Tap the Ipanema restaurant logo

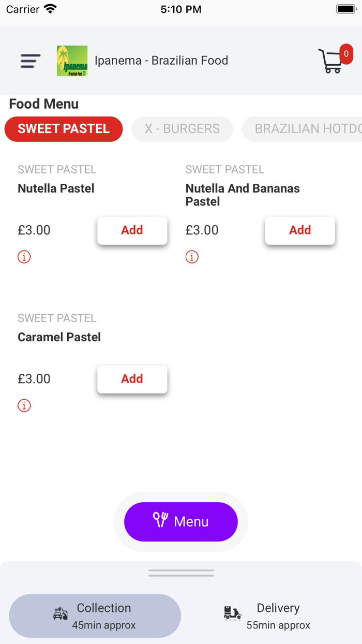[x=72, y=61]
